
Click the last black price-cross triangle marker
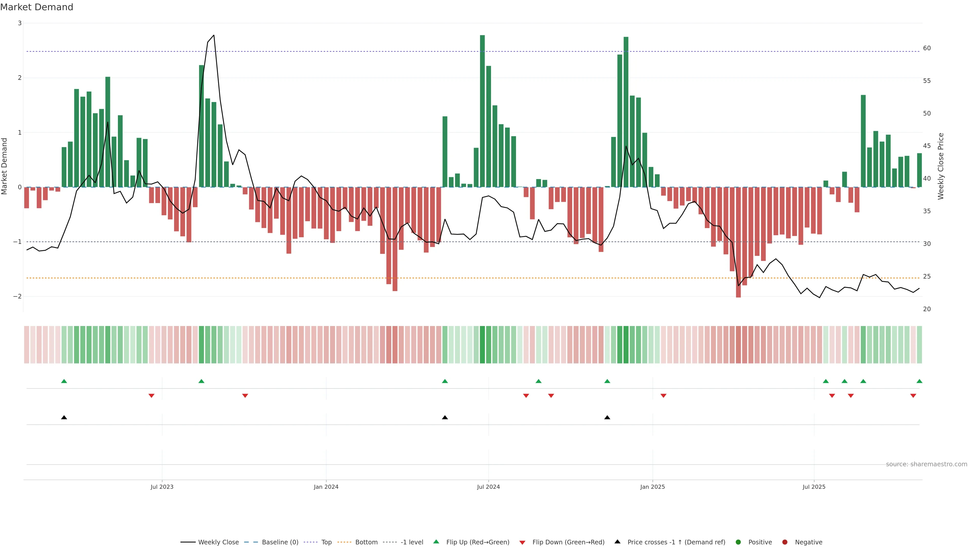click(607, 418)
